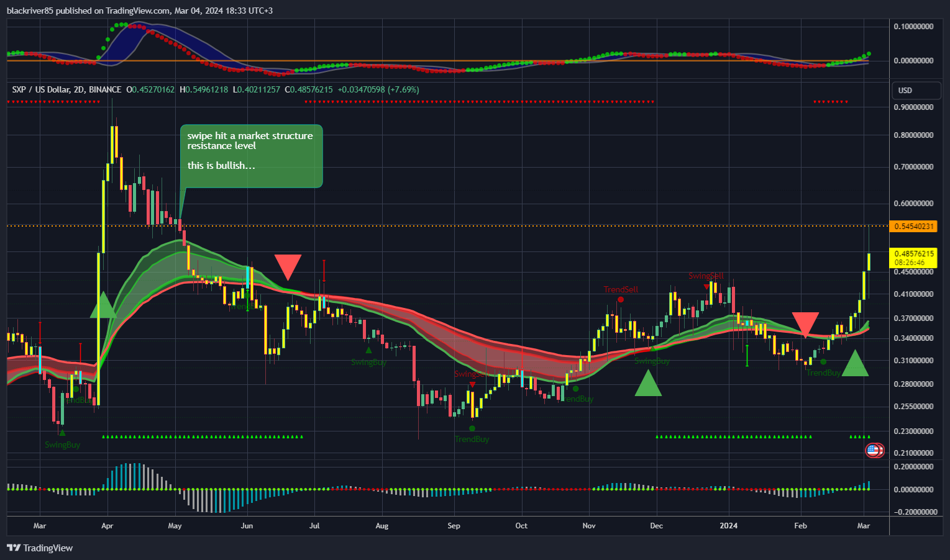Click the May label on time axis
Screen dimensions: 950x560
[x=175, y=526]
